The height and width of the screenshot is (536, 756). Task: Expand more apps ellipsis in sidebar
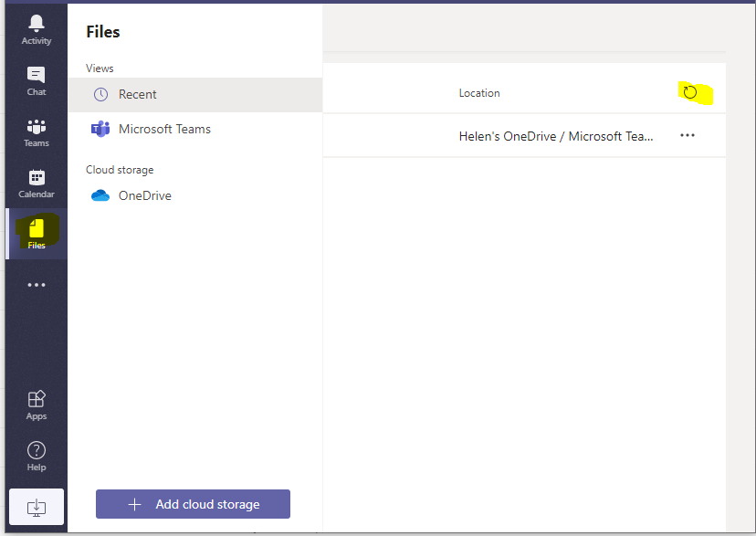[x=37, y=285]
